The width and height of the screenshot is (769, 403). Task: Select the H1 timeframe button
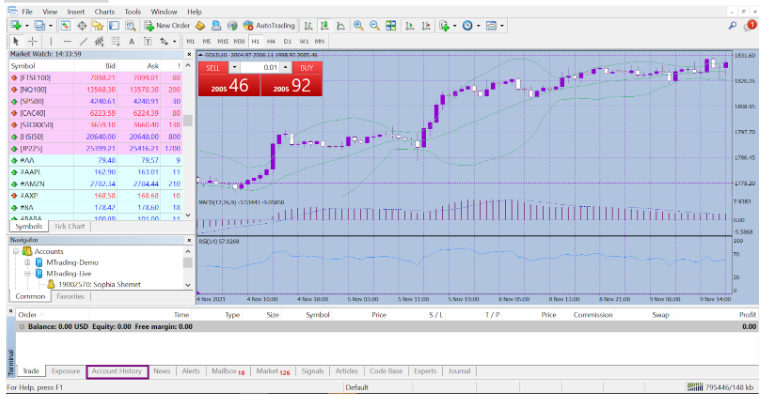[256, 42]
